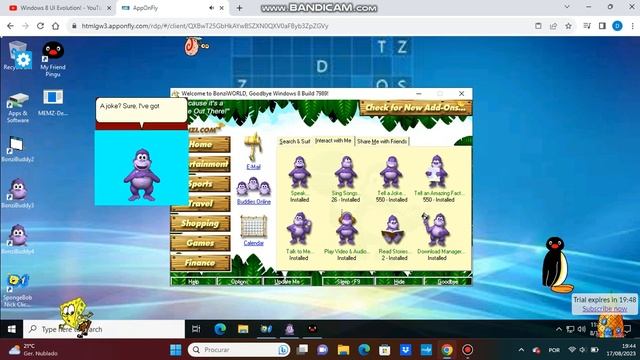Click the Goodbye button
The image size is (640, 360).
(x=448, y=282)
